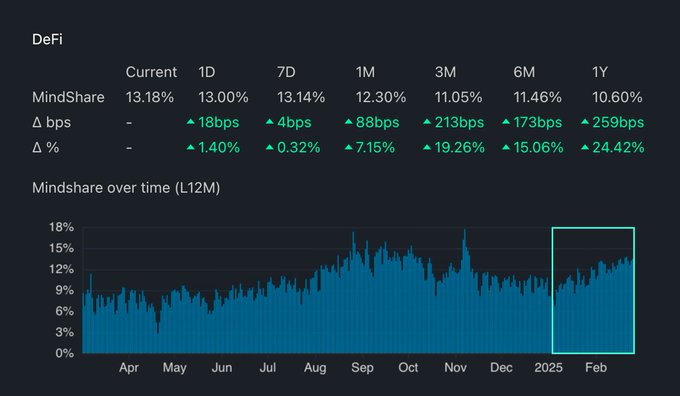Screen dimensions: 680x396
Task: Click the Jul x-axis label
Action: 268,368
